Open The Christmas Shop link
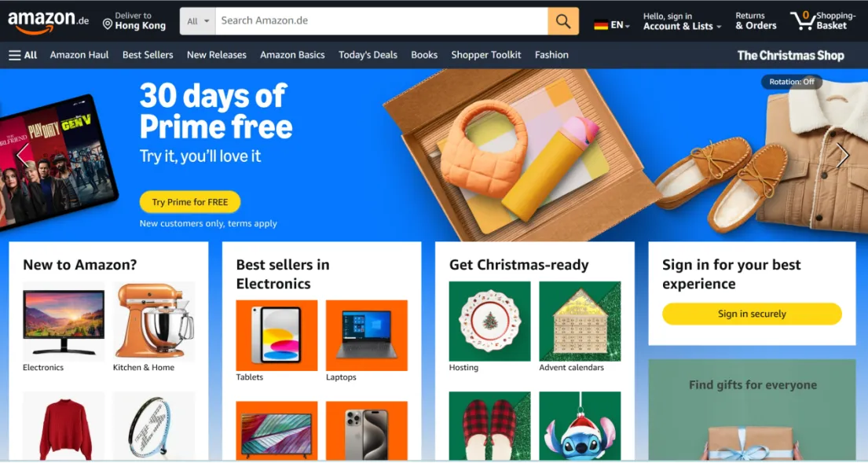Image resolution: width=868 pixels, height=463 pixels. (x=790, y=55)
